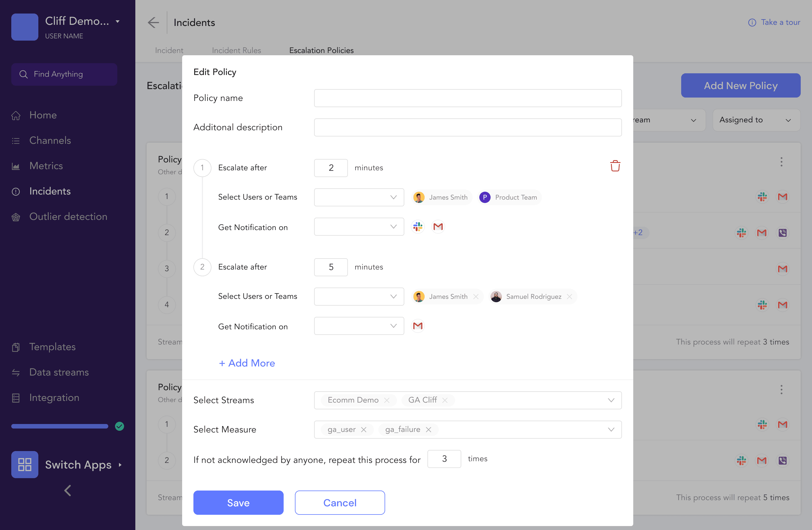
Task: Remove the Ecomm Demo stream tag
Action: point(387,400)
